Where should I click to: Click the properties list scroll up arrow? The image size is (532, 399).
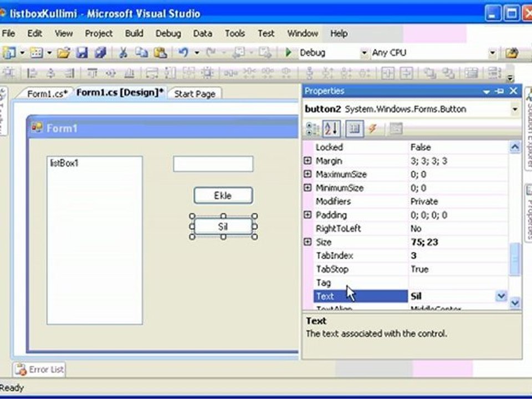515,147
